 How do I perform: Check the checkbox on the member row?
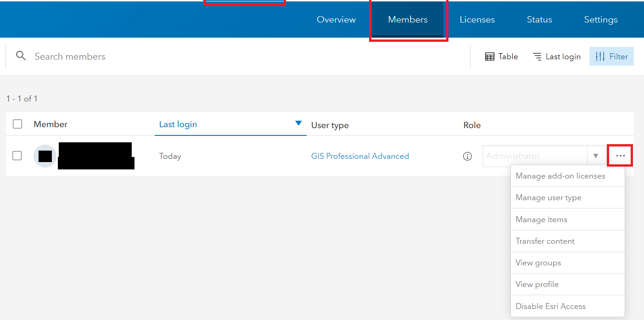[x=17, y=156]
